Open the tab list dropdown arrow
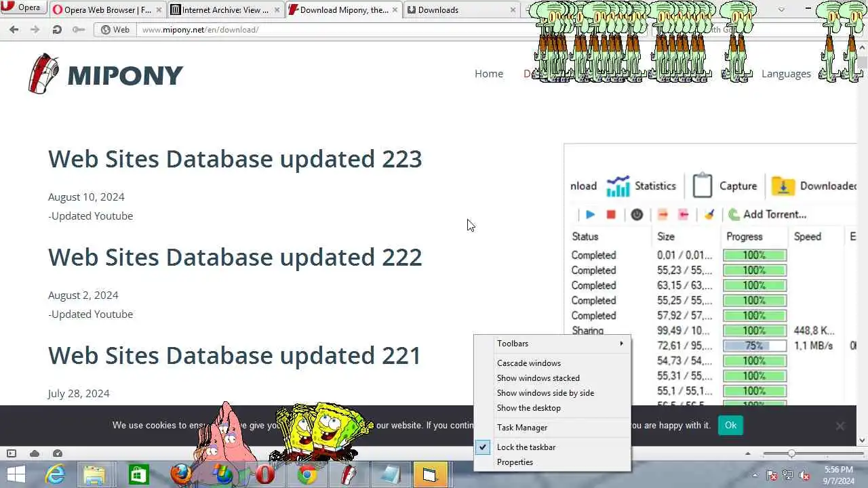 click(x=781, y=9)
